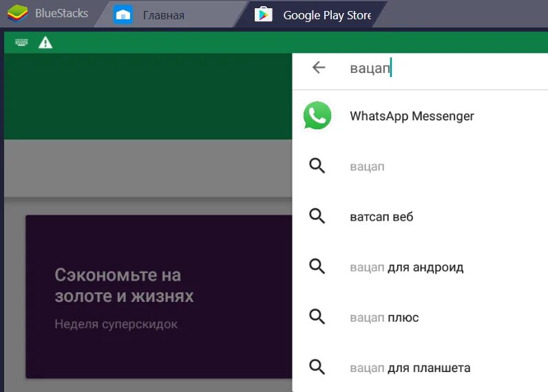
Task: Go back with the search arrow
Action: click(319, 67)
